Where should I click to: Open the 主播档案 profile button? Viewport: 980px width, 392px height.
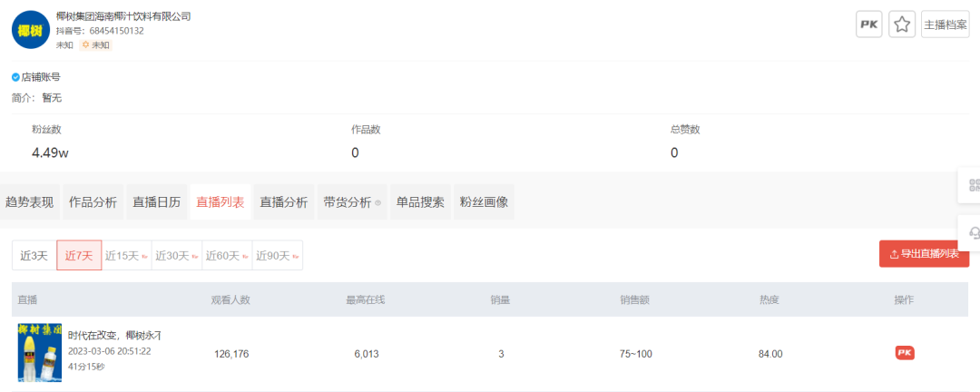945,24
